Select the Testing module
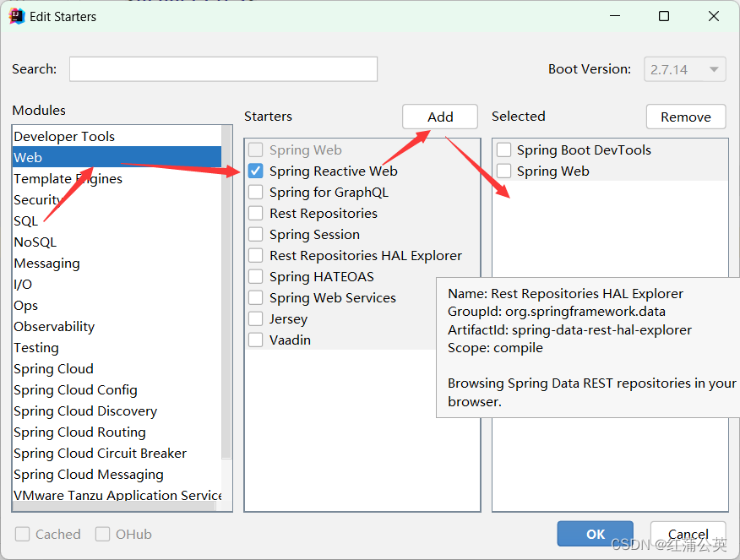The image size is (740, 560). point(117,347)
